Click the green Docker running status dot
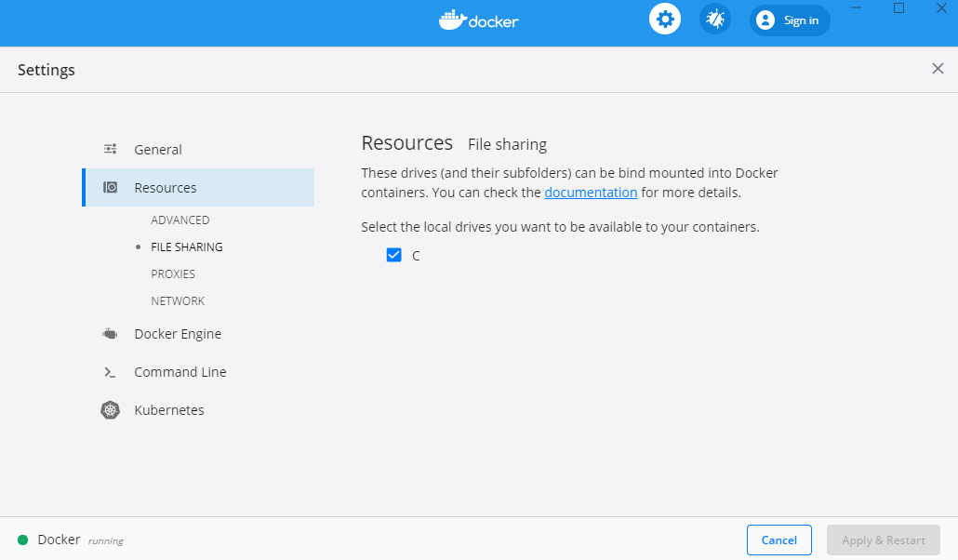Image resolution: width=958 pixels, height=560 pixels. [x=23, y=540]
